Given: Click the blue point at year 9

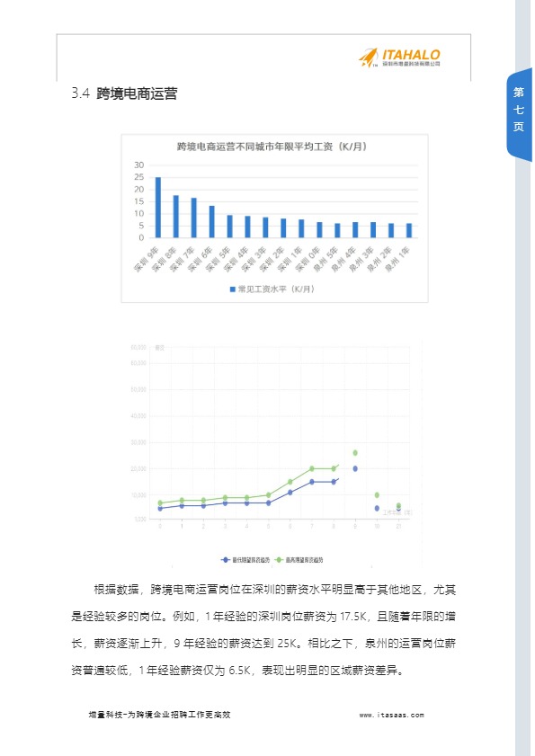Looking at the screenshot, I should point(355,468).
